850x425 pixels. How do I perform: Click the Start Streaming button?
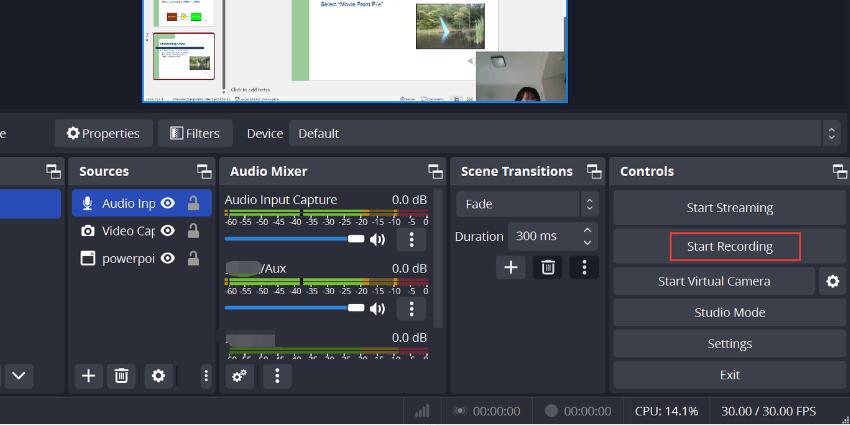(x=729, y=208)
